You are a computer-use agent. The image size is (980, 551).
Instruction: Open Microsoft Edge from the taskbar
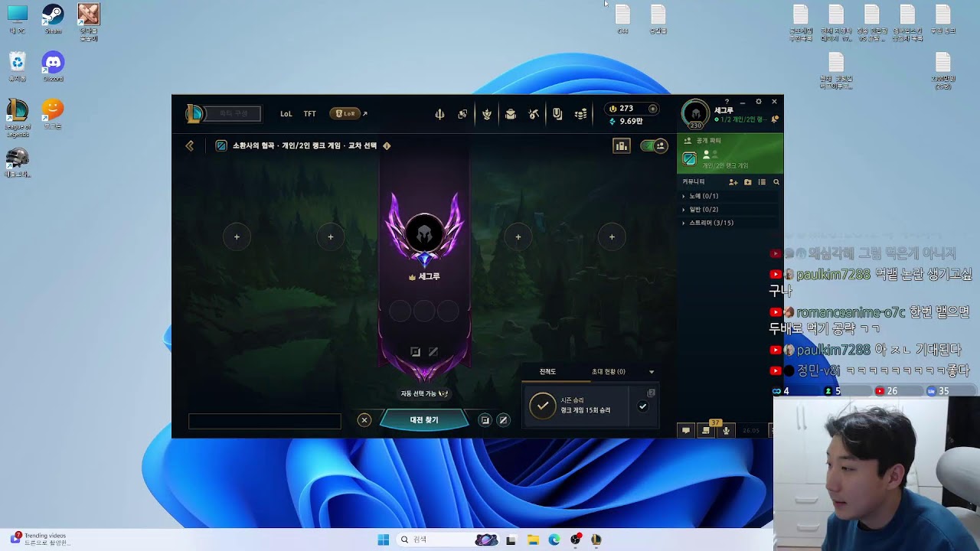coord(554,540)
